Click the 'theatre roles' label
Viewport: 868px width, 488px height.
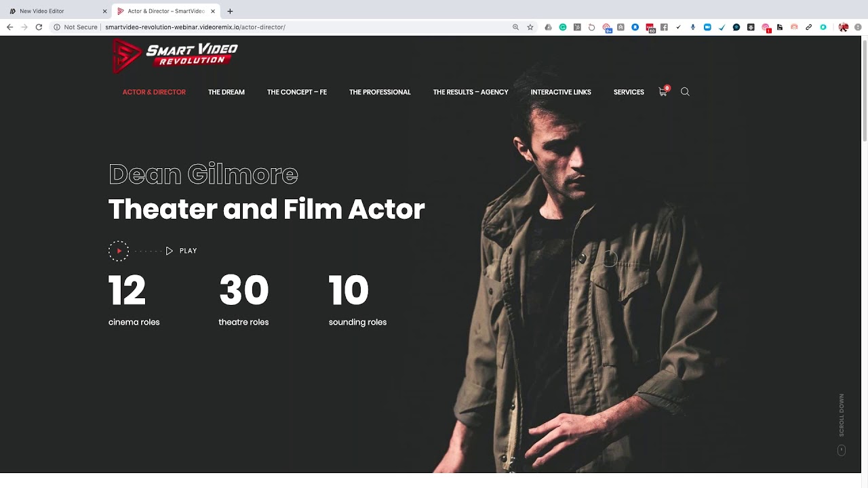pyautogui.click(x=243, y=323)
